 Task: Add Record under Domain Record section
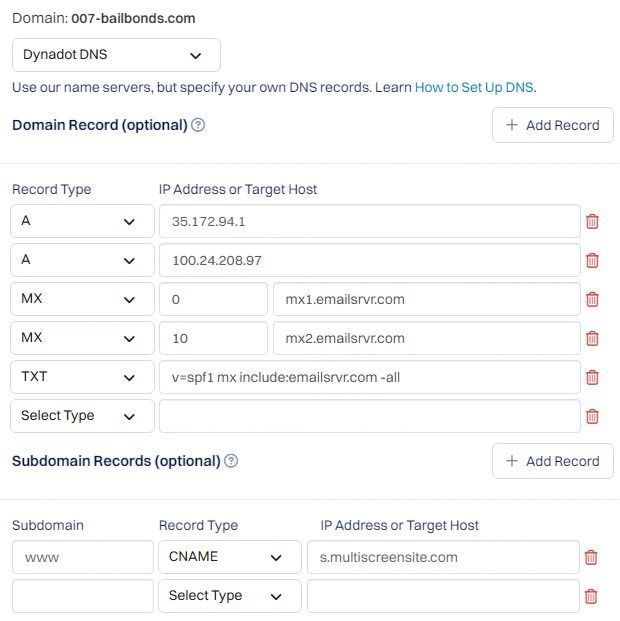pos(553,125)
